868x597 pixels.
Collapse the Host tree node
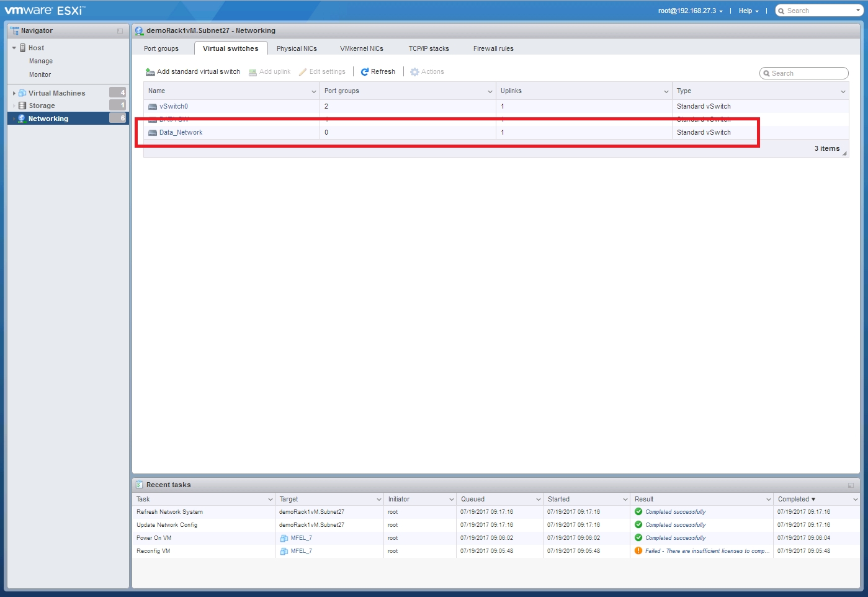point(14,48)
